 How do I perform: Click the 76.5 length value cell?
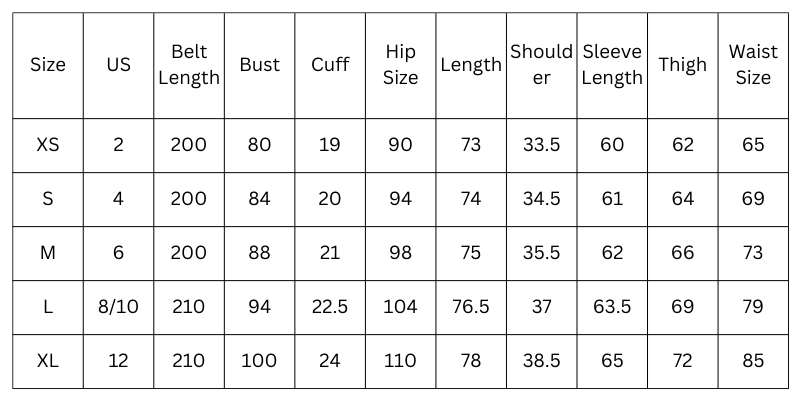(470, 307)
